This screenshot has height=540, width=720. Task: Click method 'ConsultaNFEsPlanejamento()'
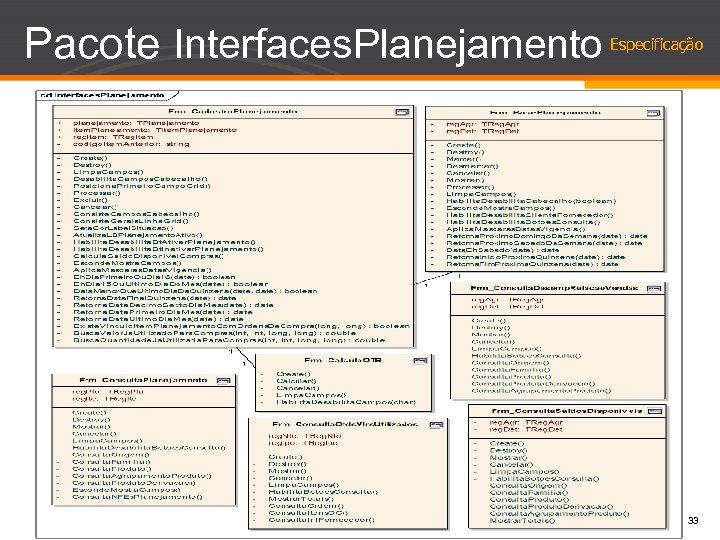coord(138,497)
